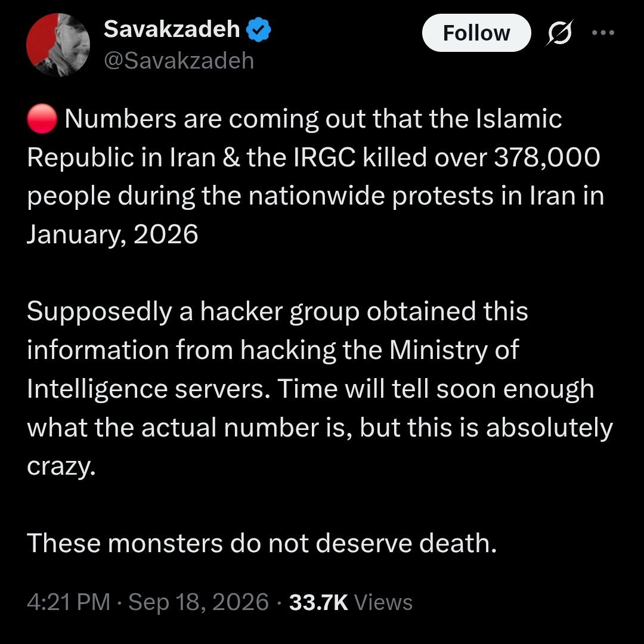644x644 pixels.
Task: Visit the @Savakzadeh handle link
Action: tap(179, 61)
